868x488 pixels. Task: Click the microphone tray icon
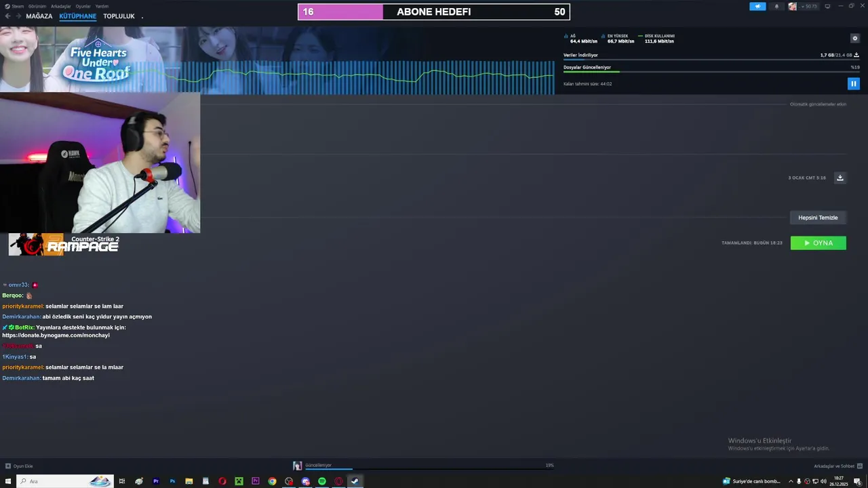[x=799, y=481]
